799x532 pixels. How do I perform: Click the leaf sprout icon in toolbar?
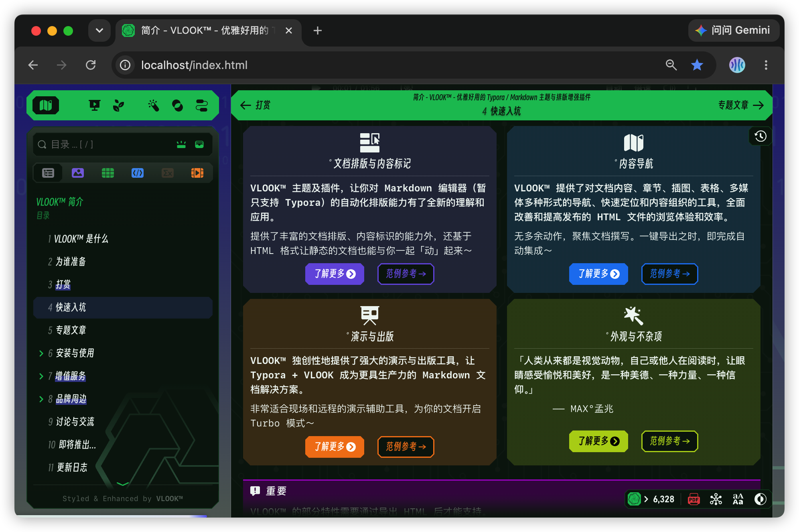point(118,106)
